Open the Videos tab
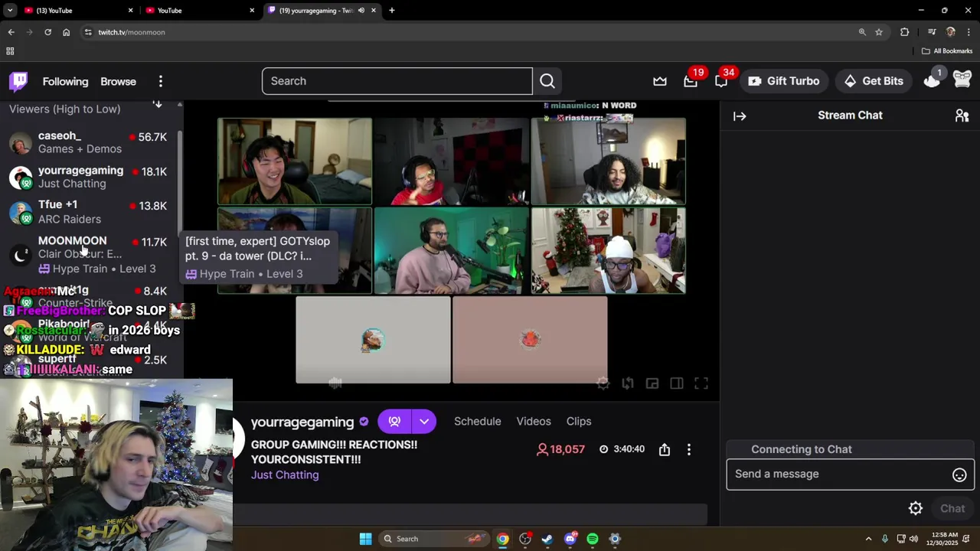 click(534, 422)
